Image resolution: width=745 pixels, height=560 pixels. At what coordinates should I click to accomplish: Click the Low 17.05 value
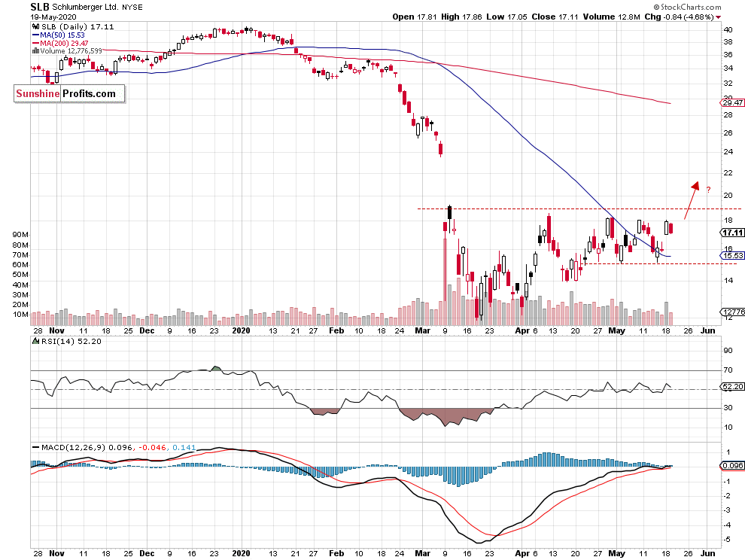(506, 17)
